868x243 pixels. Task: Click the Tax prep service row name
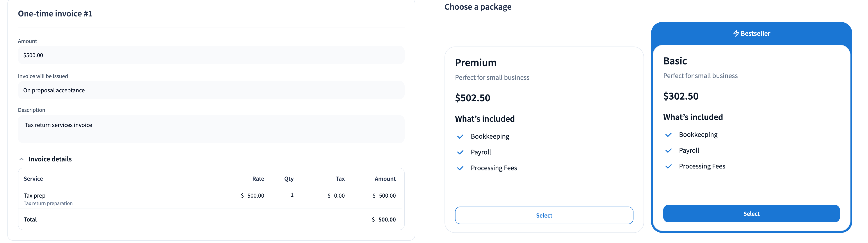click(34, 195)
